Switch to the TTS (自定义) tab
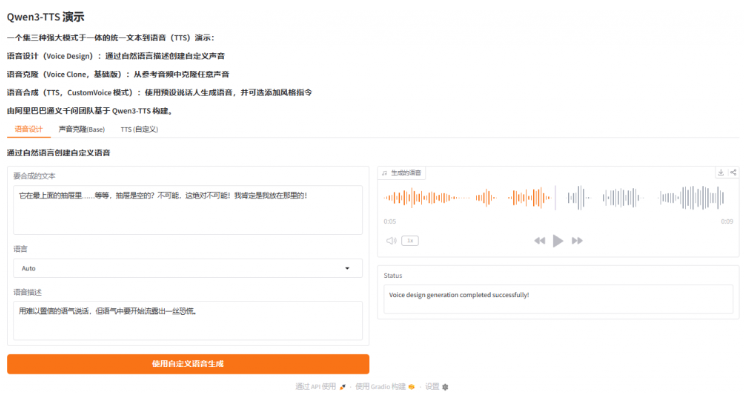The image size is (744, 393). [x=139, y=129]
